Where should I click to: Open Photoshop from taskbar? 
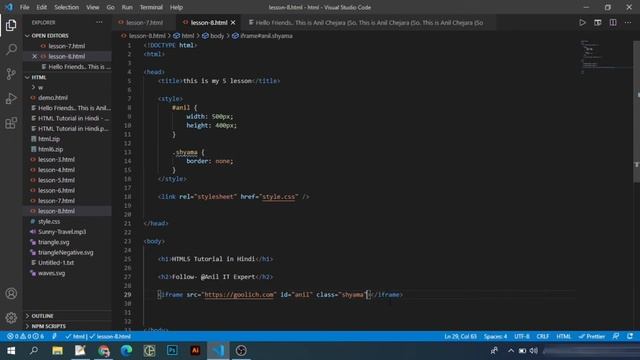(172, 351)
